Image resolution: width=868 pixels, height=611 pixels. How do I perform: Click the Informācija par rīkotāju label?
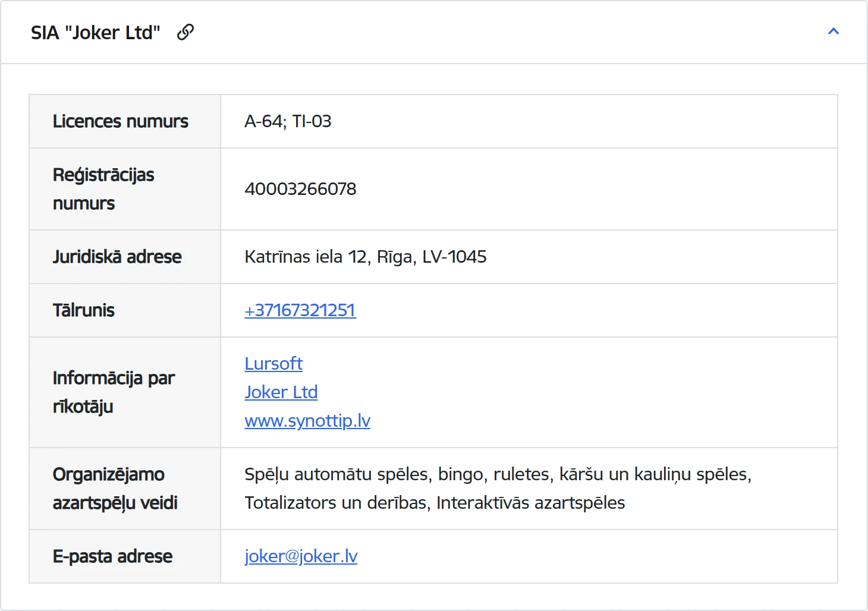pos(114,392)
